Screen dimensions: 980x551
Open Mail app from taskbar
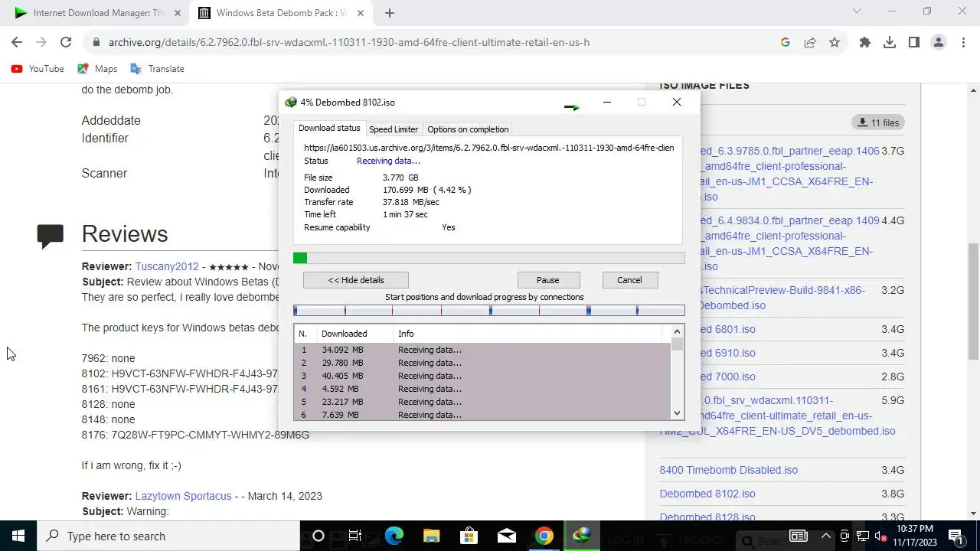pyautogui.click(x=507, y=536)
